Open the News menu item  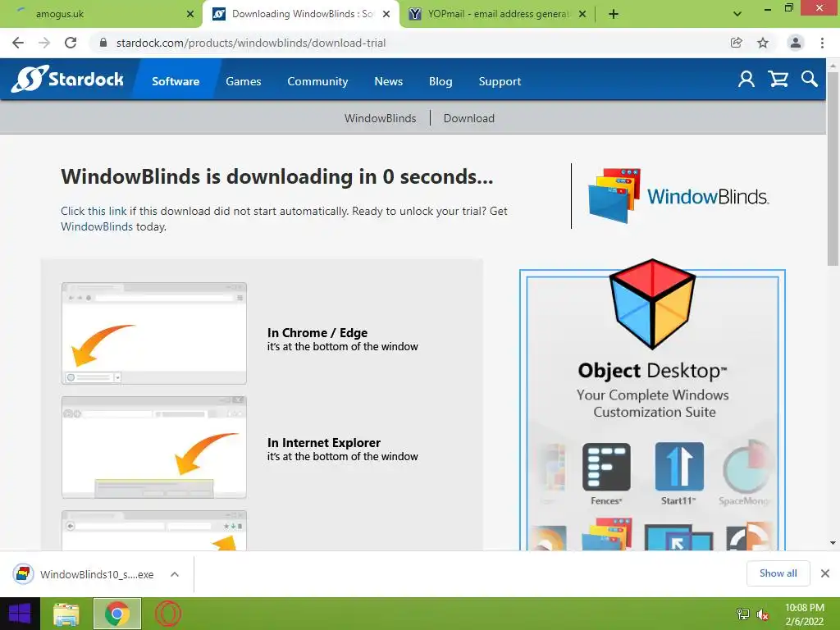(388, 81)
